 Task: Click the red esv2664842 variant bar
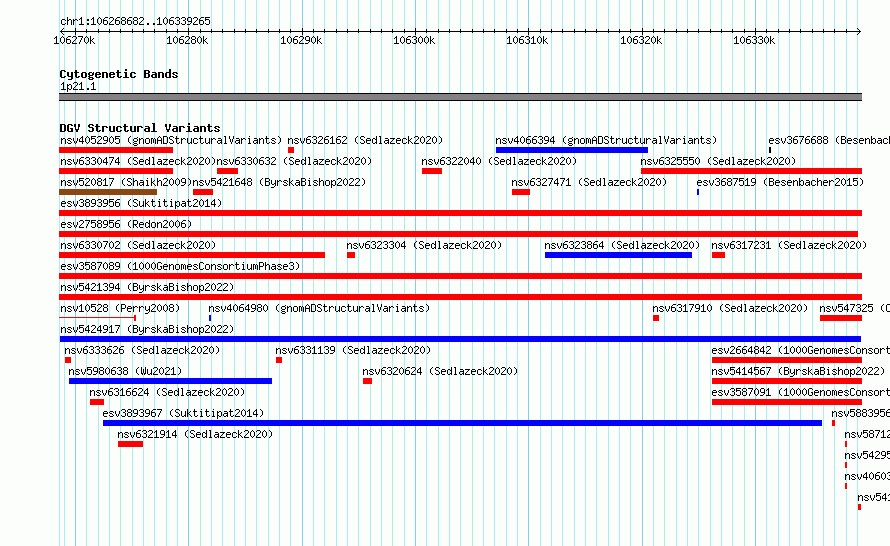tap(787, 360)
